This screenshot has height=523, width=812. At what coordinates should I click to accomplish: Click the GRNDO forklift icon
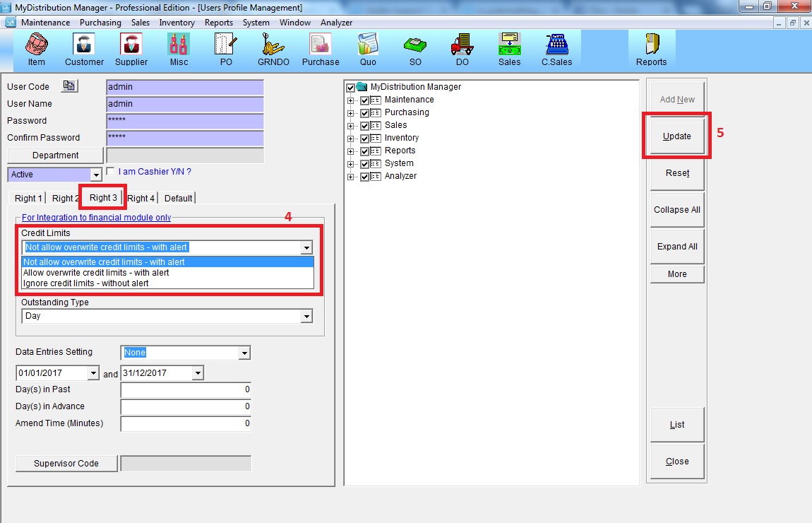(x=273, y=49)
